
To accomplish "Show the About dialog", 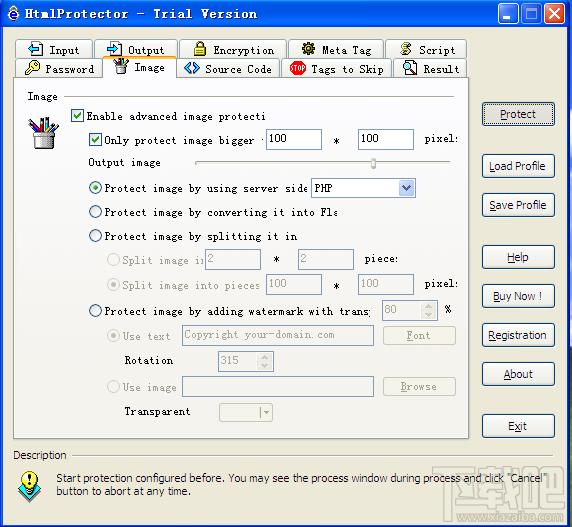I will [518, 374].
